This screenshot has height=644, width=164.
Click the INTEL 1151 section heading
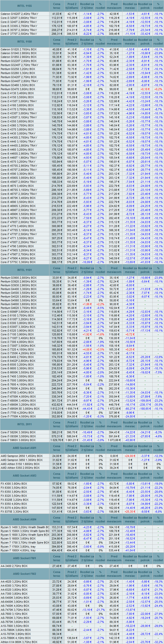click(x=24, y=270)
